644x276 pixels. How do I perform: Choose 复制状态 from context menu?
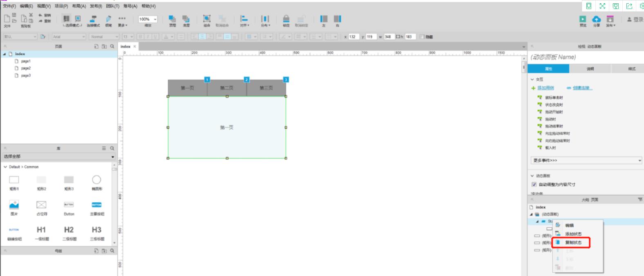pos(573,242)
